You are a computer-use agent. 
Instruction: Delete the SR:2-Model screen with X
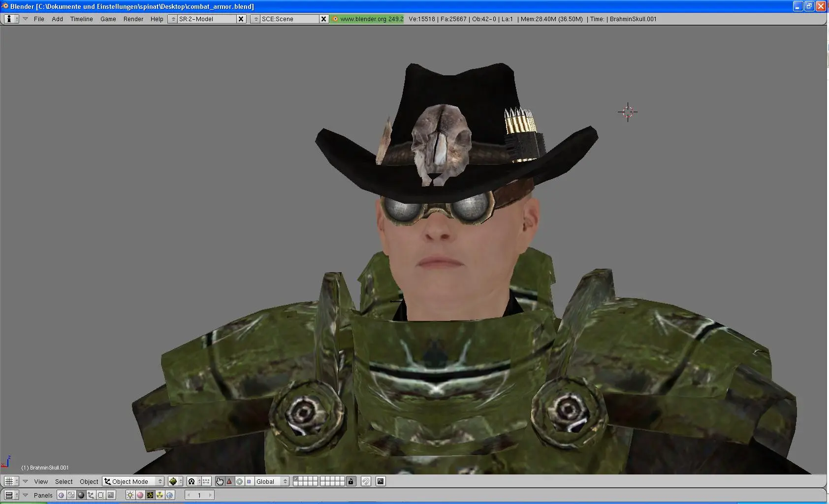coord(241,19)
